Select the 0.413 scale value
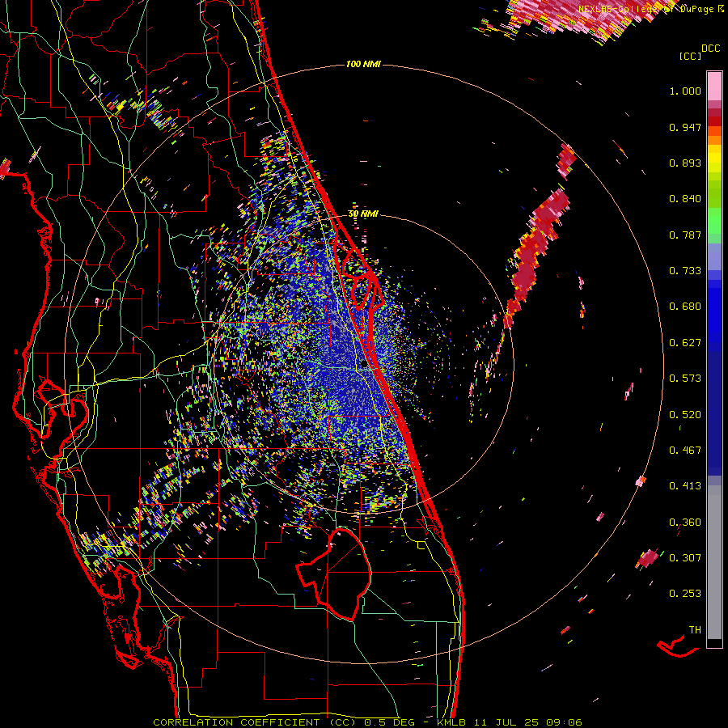The height and width of the screenshot is (728, 728). tap(685, 486)
